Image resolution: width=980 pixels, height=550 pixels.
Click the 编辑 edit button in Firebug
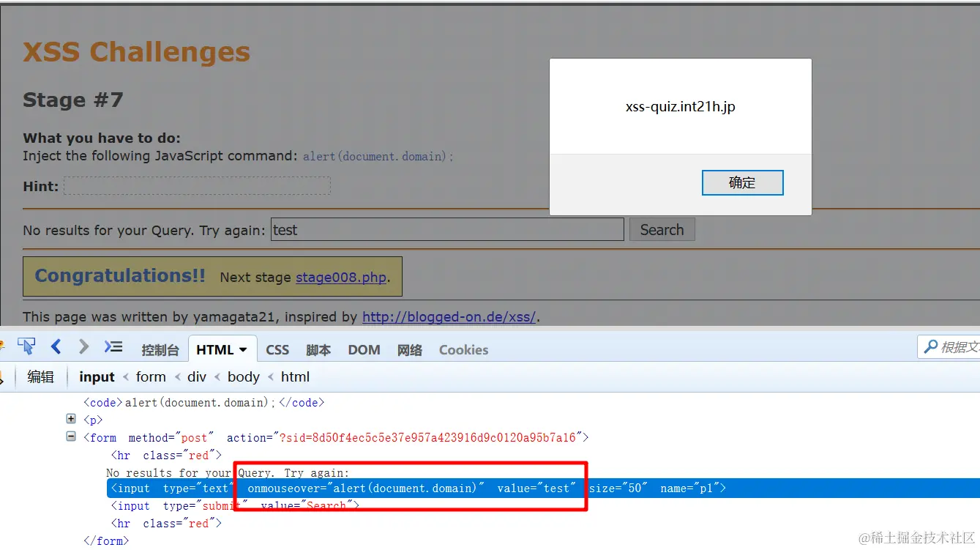(x=41, y=377)
